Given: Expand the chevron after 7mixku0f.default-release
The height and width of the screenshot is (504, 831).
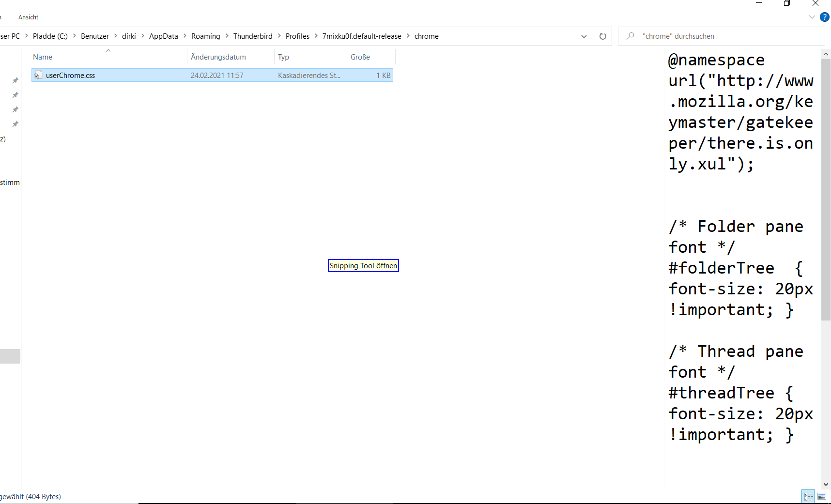Looking at the screenshot, I should (408, 36).
